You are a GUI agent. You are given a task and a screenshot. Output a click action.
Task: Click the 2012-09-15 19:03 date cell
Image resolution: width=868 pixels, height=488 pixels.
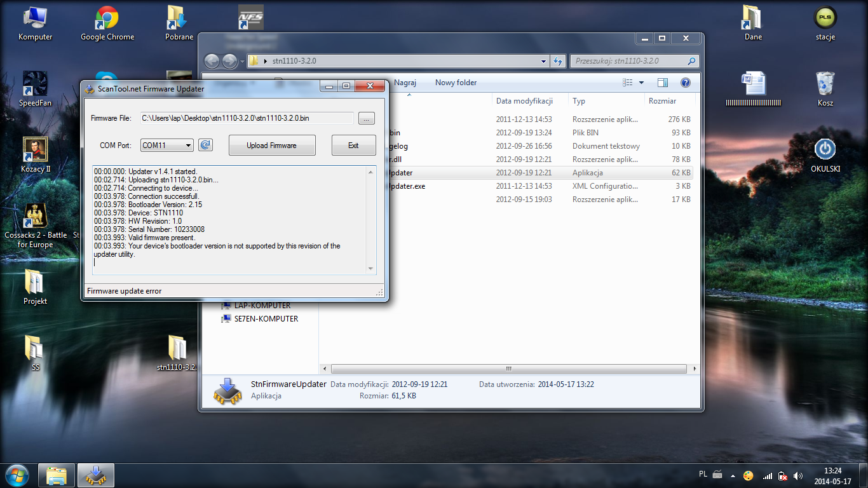pyautogui.click(x=524, y=200)
